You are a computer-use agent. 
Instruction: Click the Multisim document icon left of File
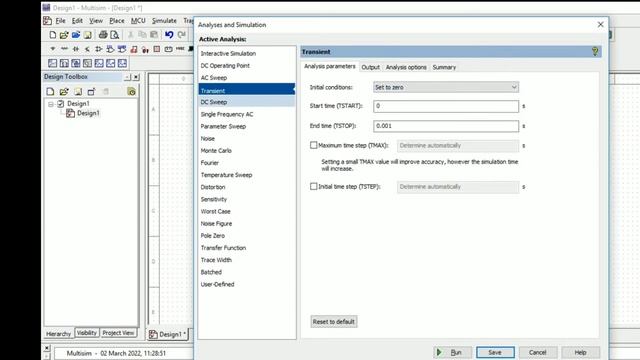tap(47, 20)
